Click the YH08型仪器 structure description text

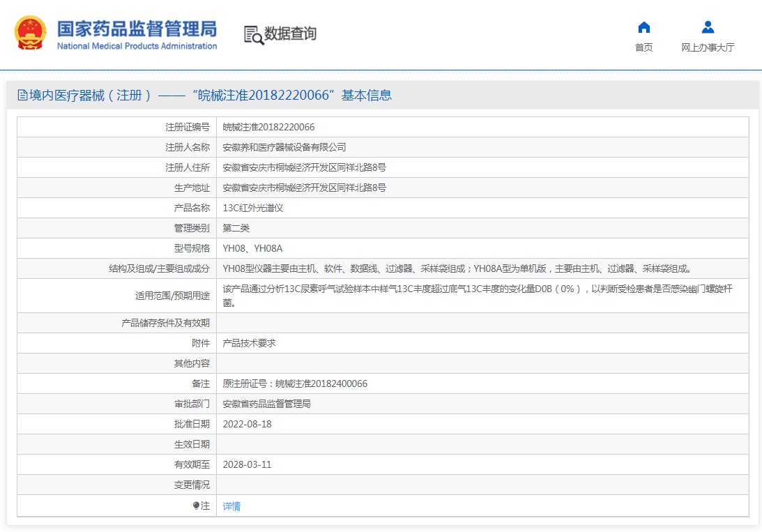point(457,268)
